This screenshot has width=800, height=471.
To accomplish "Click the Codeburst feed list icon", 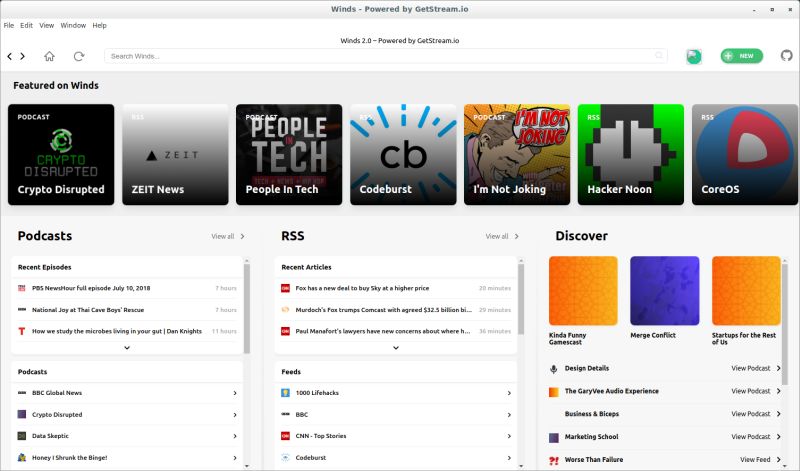I will coord(285,458).
